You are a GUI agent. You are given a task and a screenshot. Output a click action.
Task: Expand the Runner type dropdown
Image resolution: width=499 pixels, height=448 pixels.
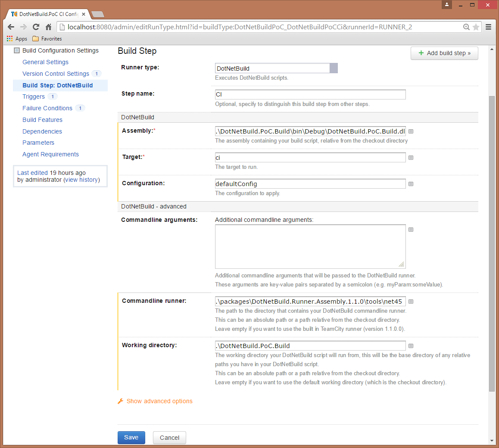click(334, 68)
